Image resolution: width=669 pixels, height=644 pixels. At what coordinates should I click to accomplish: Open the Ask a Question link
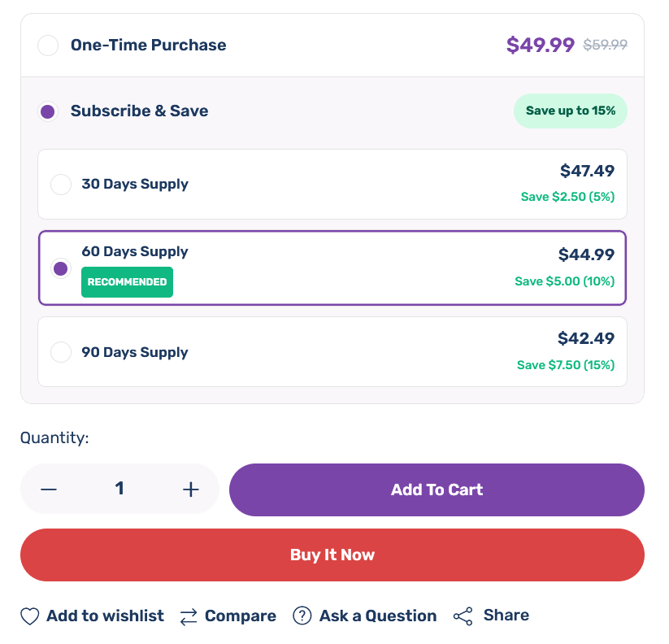pyautogui.click(x=378, y=616)
